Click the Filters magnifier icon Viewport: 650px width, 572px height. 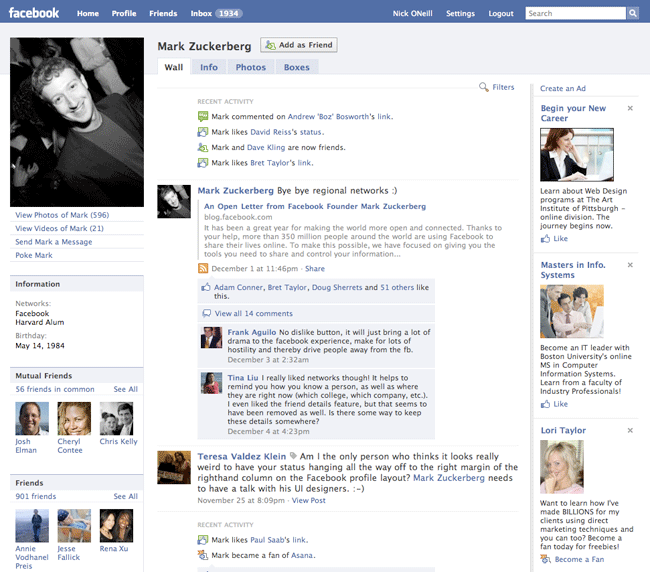[484, 88]
